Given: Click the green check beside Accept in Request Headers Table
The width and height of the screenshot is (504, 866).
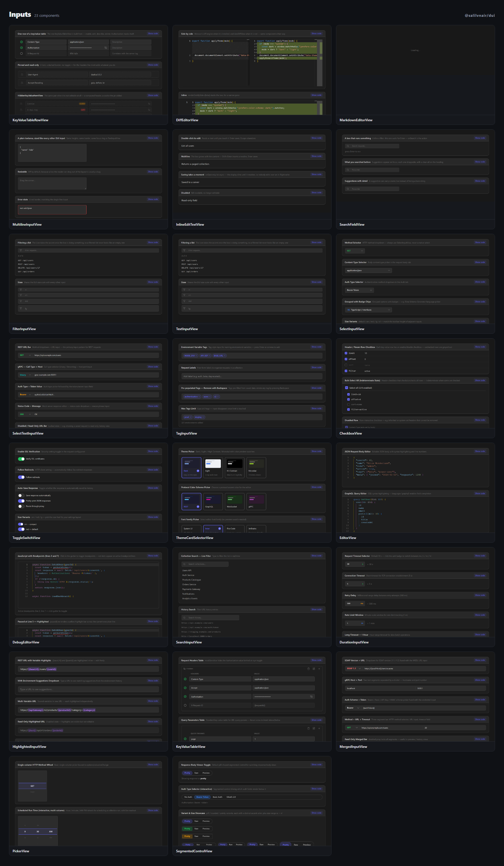Looking at the screenshot, I should point(185,688).
